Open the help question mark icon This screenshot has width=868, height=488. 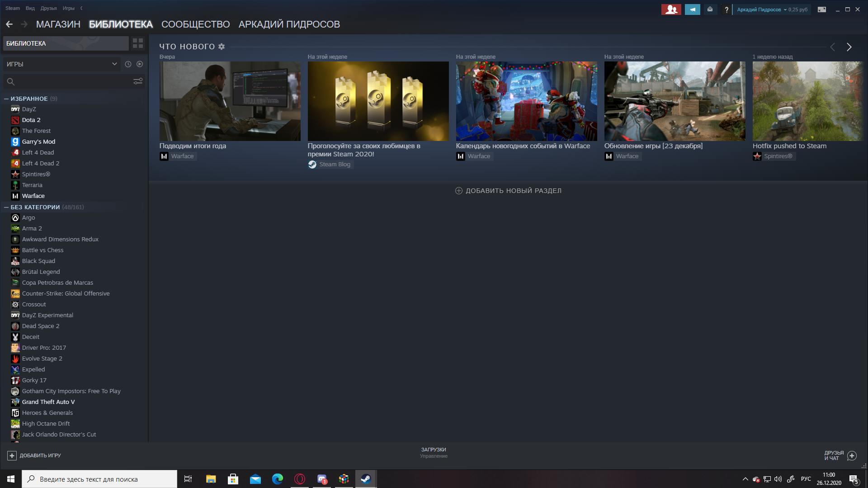(x=726, y=9)
